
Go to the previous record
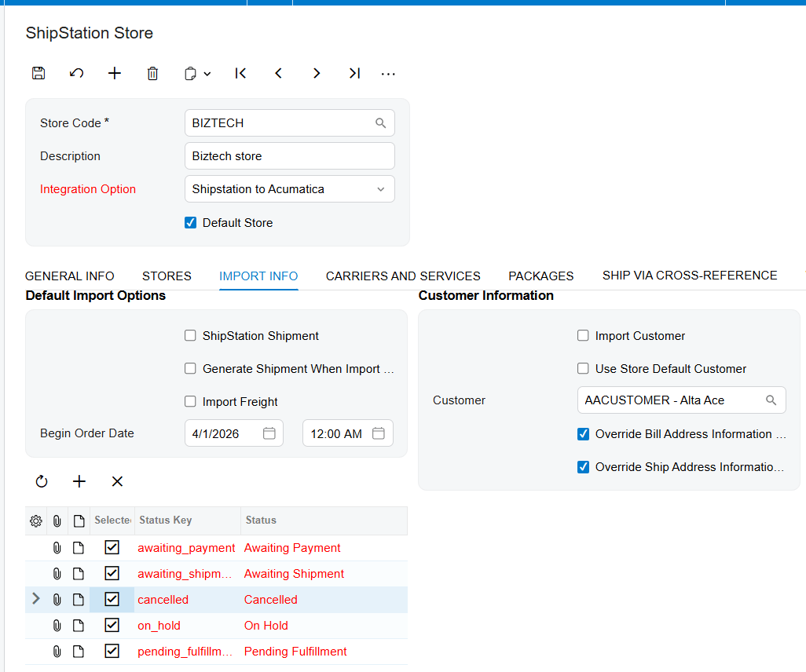point(279,74)
